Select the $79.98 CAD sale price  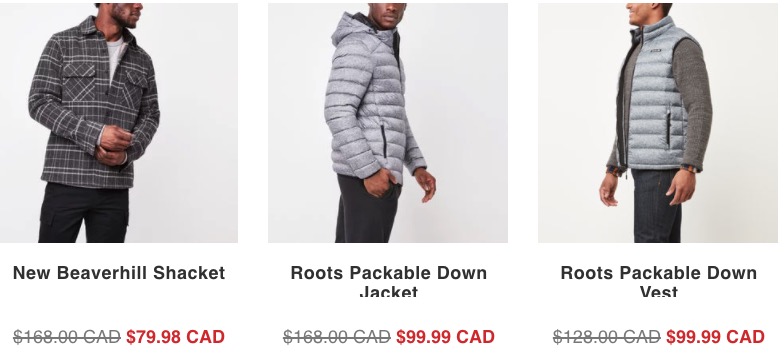pos(176,337)
